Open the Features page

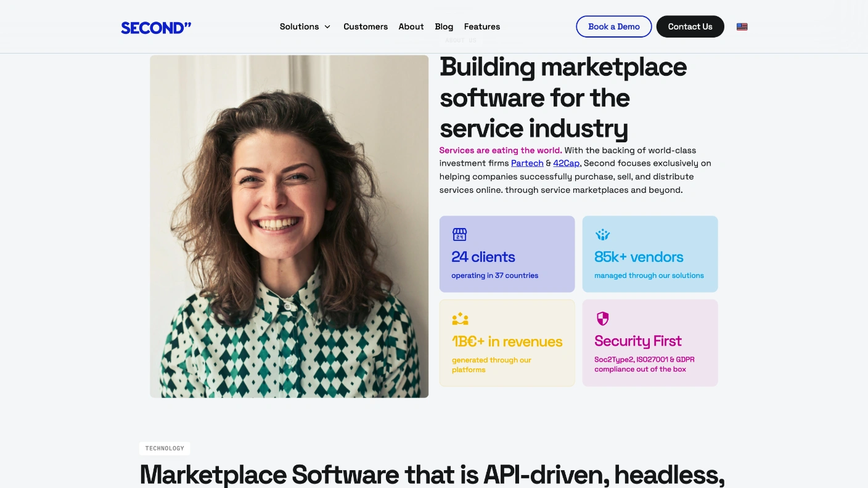point(482,26)
